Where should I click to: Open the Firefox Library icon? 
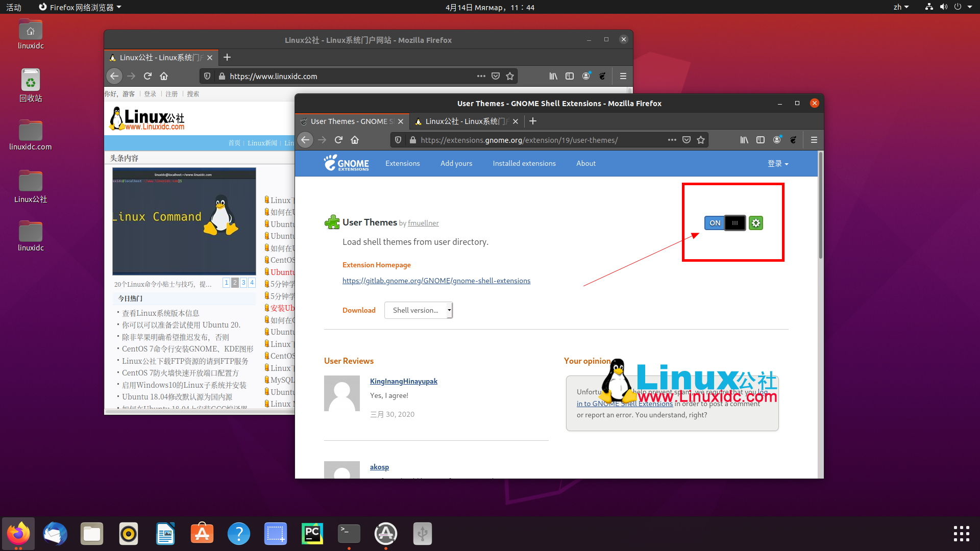(744, 140)
